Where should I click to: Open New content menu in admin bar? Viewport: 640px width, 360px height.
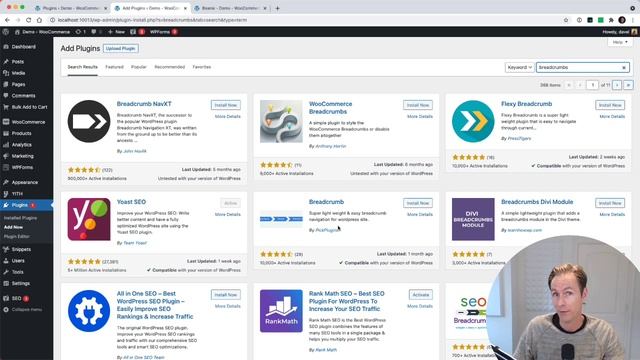coord(116,32)
